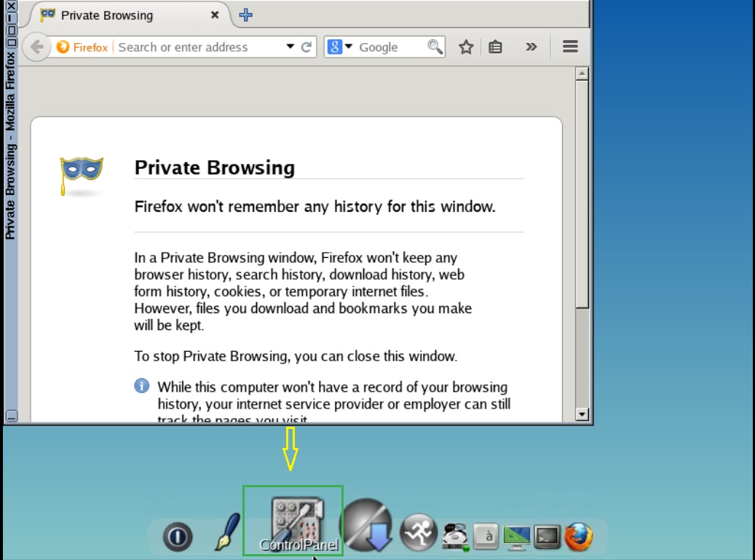
Task: Open the pen editor dock icon
Action: coord(226,532)
